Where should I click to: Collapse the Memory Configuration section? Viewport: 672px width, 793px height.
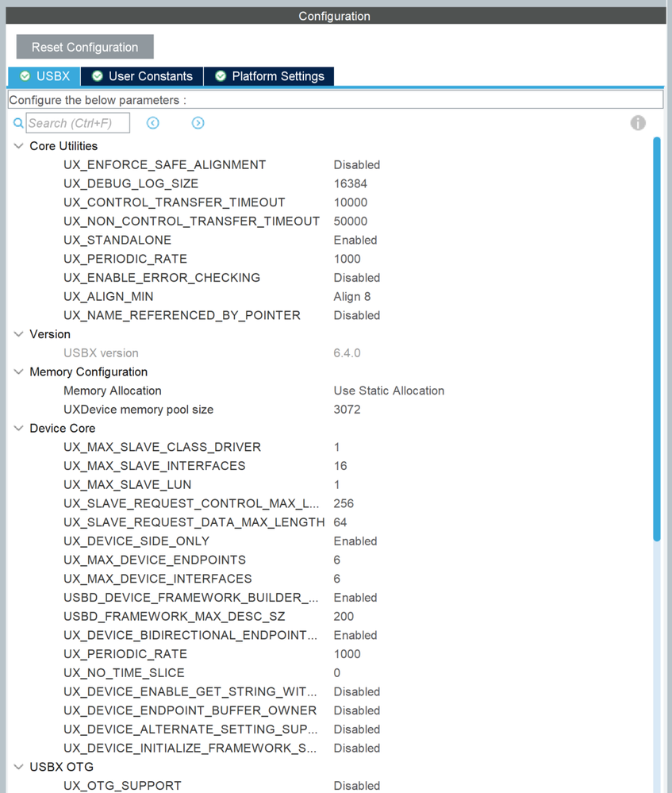[x=19, y=372]
